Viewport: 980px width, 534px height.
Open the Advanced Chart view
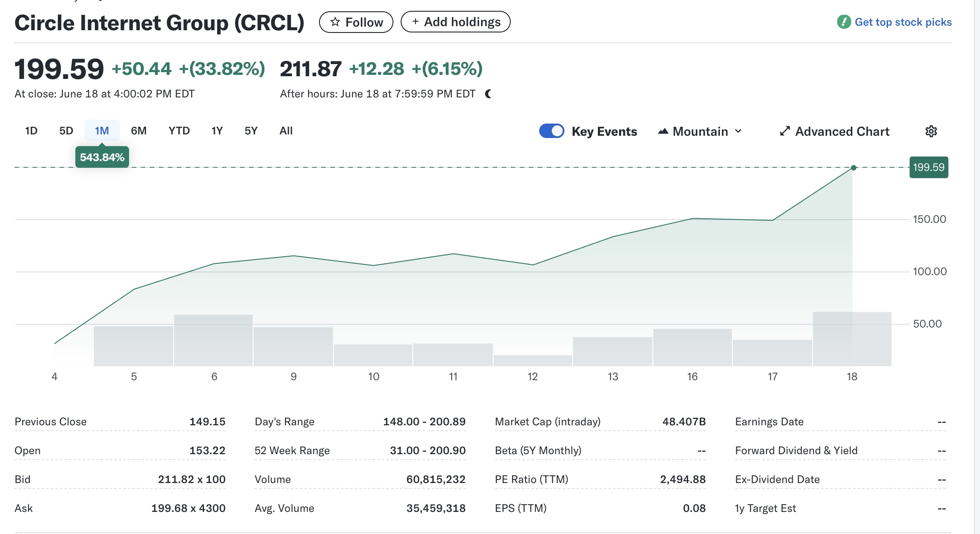(834, 131)
